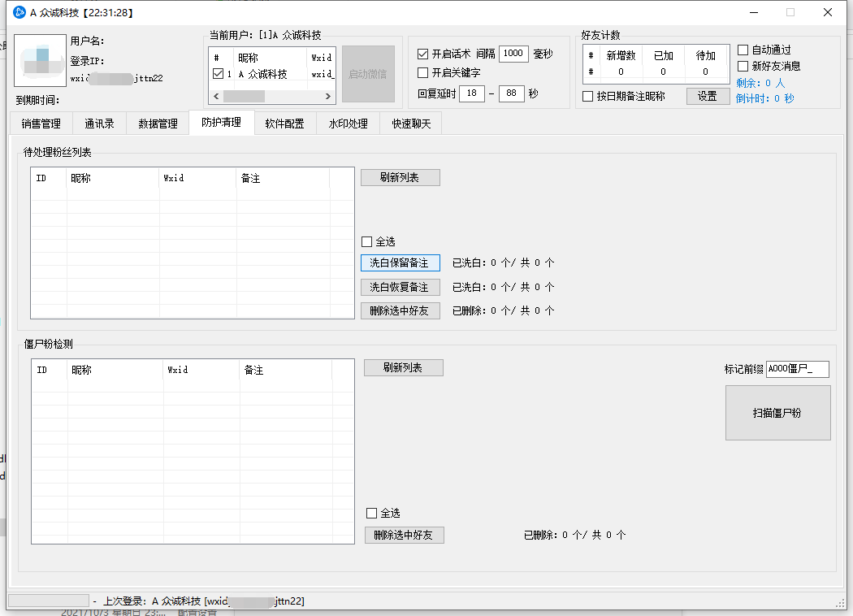Click 设置 button in 好友计数
Screen dimensions: 853x616
(x=707, y=97)
